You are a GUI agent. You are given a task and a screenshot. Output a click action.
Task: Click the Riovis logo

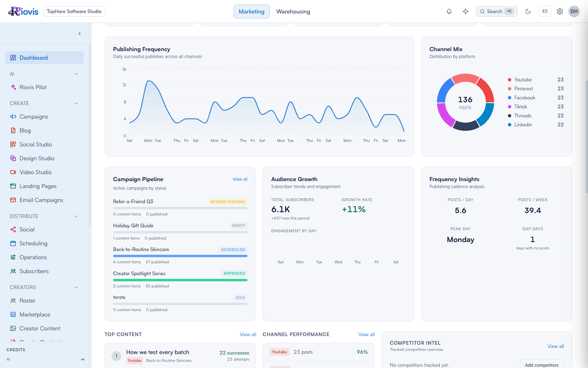pos(23,11)
